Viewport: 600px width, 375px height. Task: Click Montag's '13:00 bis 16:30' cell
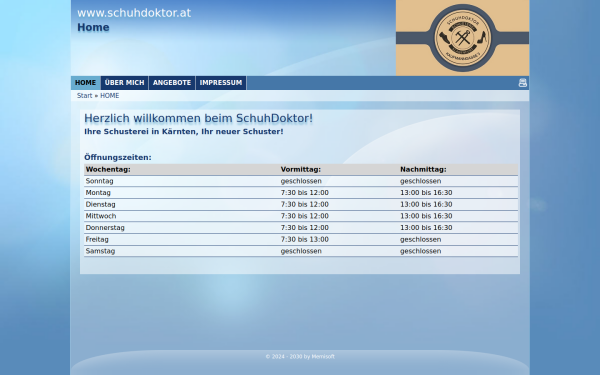click(x=426, y=192)
